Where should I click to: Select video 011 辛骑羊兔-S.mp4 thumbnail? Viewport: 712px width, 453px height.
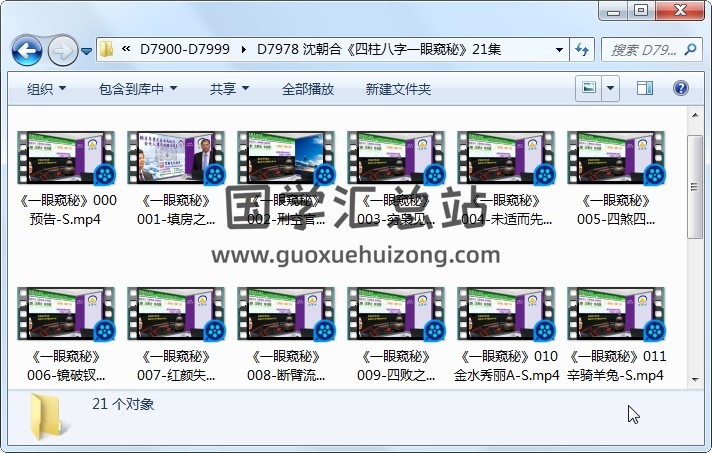[x=616, y=314]
